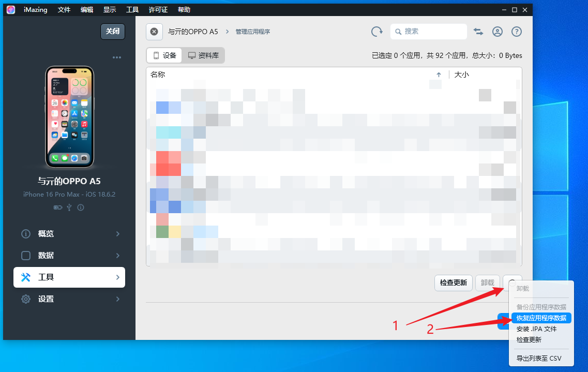Image resolution: width=588 pixels, height=372 pixels.
Task: Click the device info icon beside USB icon
Action: (x=81, y=207)
